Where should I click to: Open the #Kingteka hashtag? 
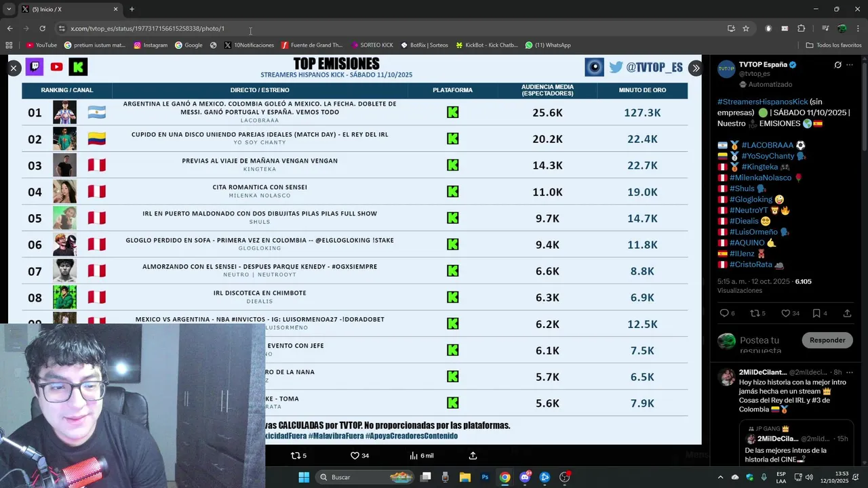(760, 167)
